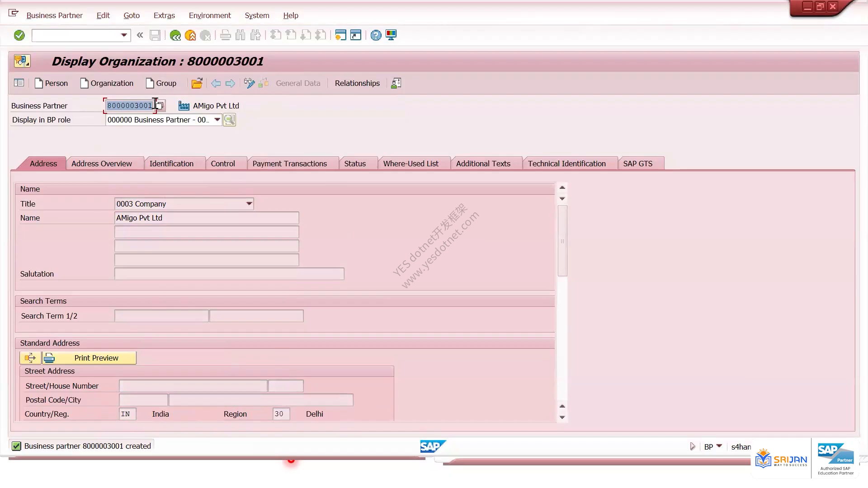Image resolution: width=868 pixels, height=488 pixels.
Task: Expand the command field dropdown arrow
Action: click(124, 35)
